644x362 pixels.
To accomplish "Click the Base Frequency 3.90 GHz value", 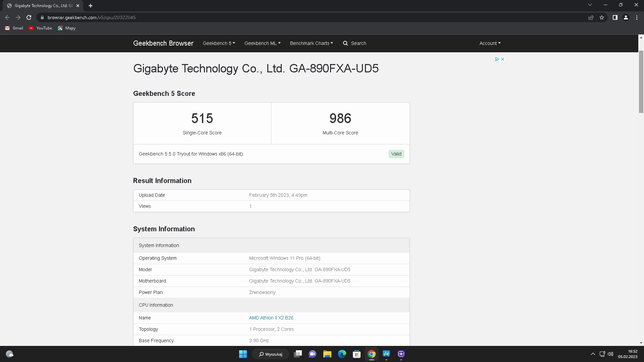I will coord(259,341).
